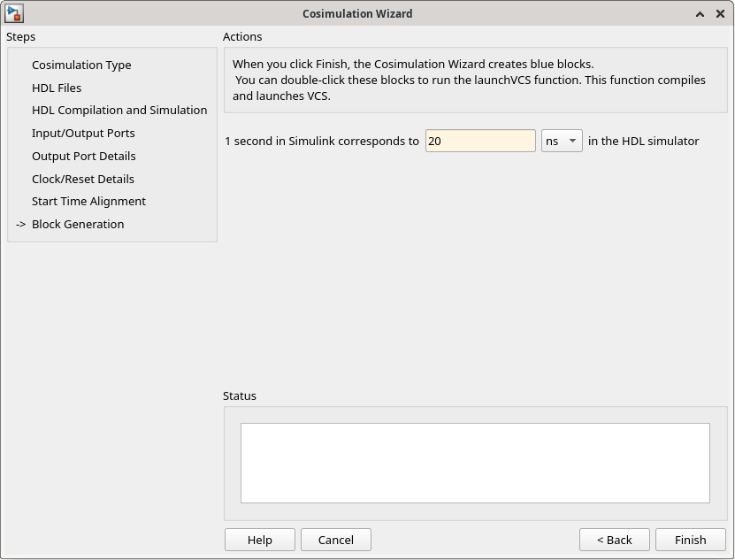Close the Cosimulation Wizard window
This screenshot has width=735, height=560.
pos(720,14)
